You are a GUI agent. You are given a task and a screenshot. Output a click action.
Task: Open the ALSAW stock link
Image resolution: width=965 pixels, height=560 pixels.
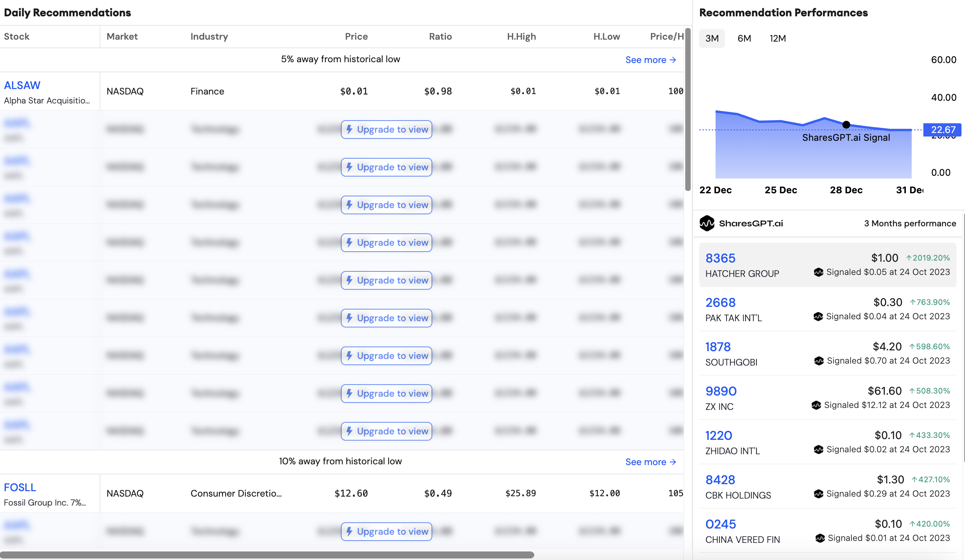point(22,85)
